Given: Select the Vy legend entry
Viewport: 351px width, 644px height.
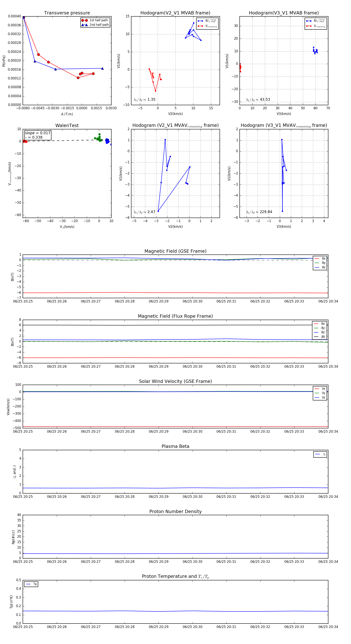Looking at the screenshot, I should click(320, 393).
